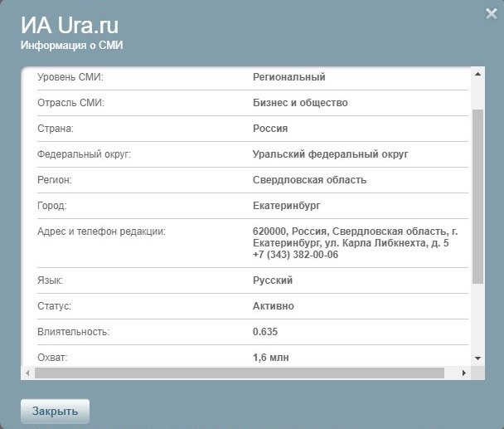Click the Федеральный округ label
The image size is (504, 429).
pyautogui.click(x=85, y=154)
